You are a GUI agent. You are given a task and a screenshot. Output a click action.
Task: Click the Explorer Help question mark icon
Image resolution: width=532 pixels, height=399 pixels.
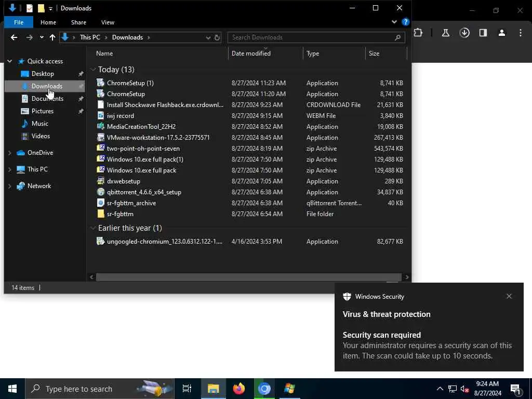(x=405, y=22)
